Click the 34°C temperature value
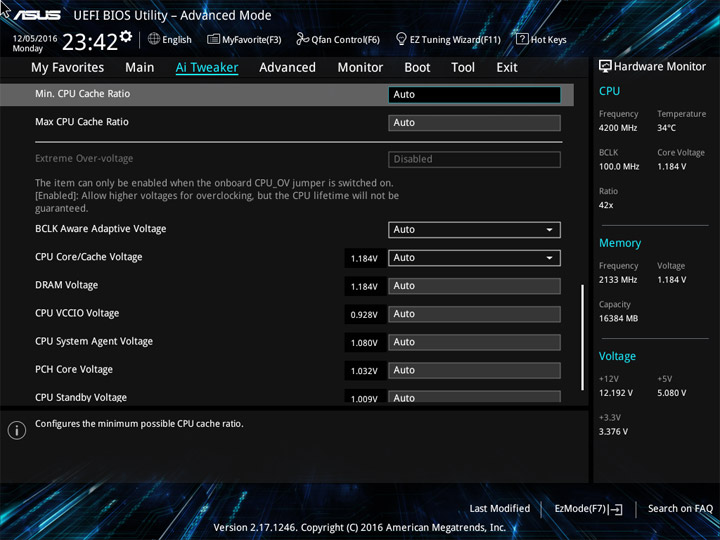Screen dimensions: 720x540 pyautogui.click(x=666, y=128)
